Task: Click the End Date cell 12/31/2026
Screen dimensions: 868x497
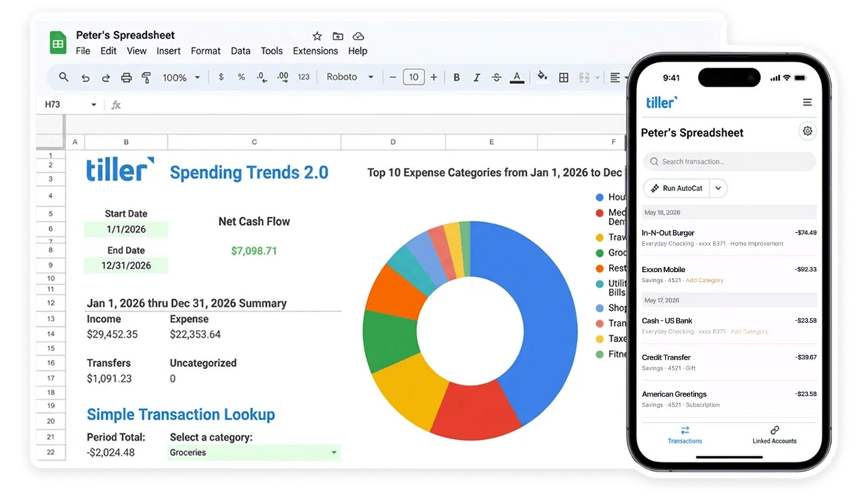Action: (x=126, y=266)
